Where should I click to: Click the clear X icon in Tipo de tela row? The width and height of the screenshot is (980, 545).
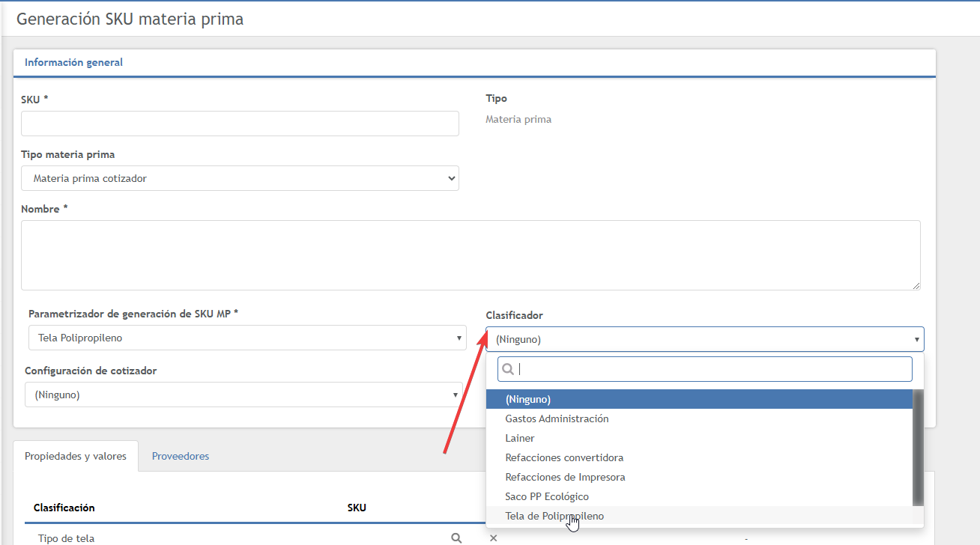pos(493,538)
